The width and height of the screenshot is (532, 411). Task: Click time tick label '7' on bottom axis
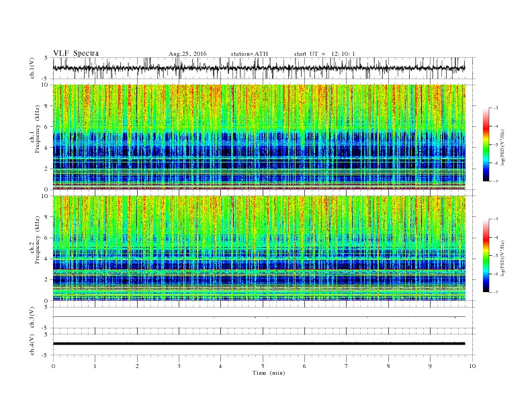pos(347,366)
